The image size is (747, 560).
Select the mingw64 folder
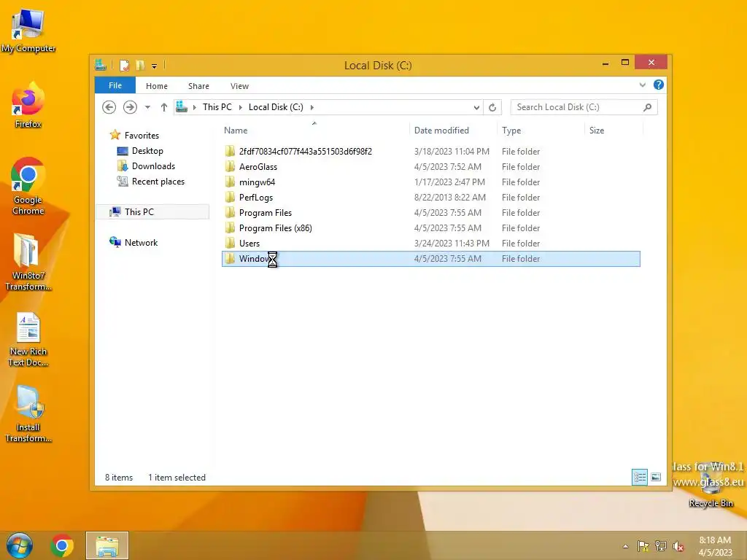coord(431,182)
